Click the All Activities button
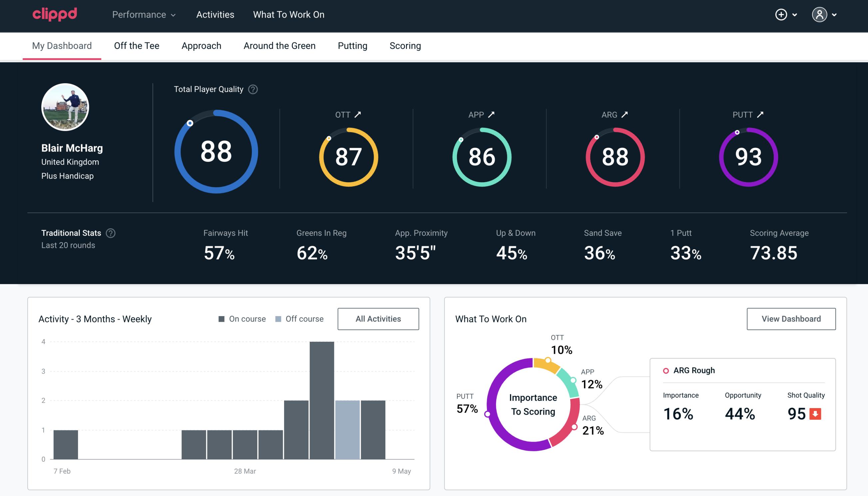The image size is (868, 496). (x=378, y=318)
